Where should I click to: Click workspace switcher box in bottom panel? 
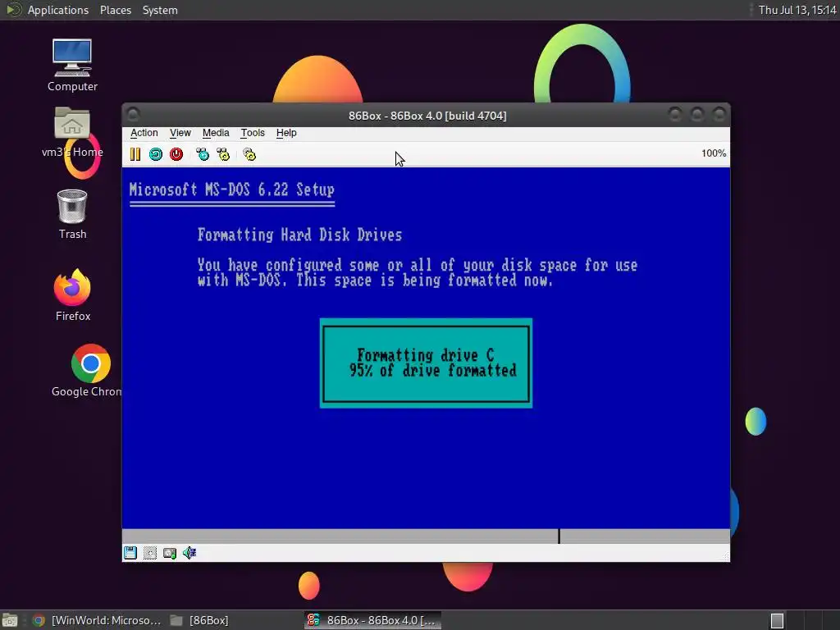(777, 621)
